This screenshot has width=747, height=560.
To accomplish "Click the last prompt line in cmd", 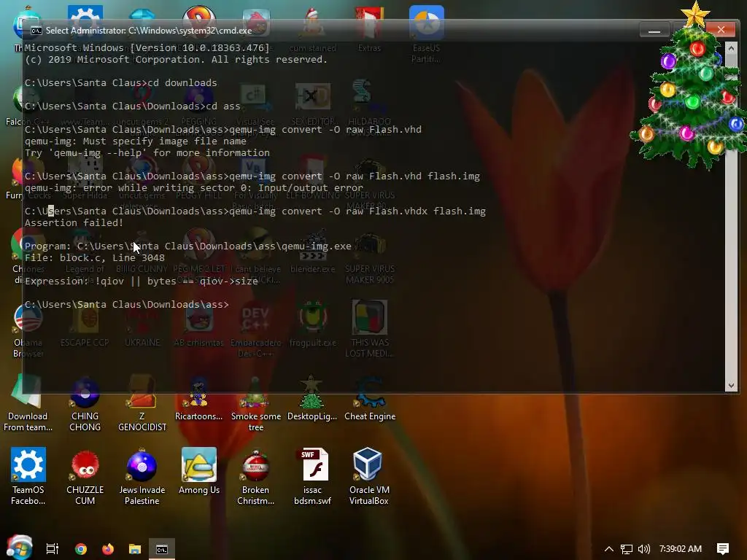I will point(127,304).
